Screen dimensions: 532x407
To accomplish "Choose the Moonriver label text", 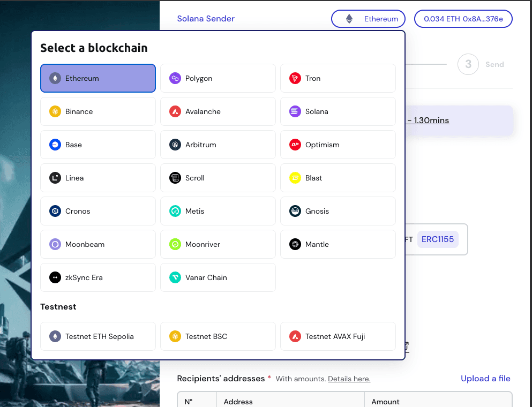I will coord(203,245).
